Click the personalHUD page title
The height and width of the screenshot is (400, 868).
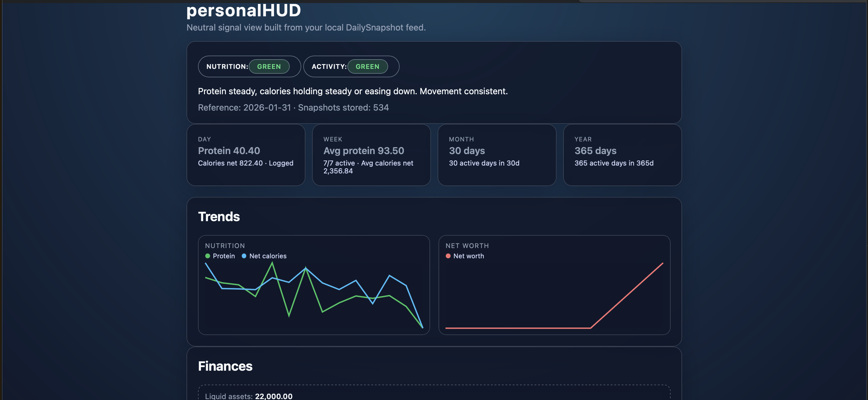pos(244,10)
